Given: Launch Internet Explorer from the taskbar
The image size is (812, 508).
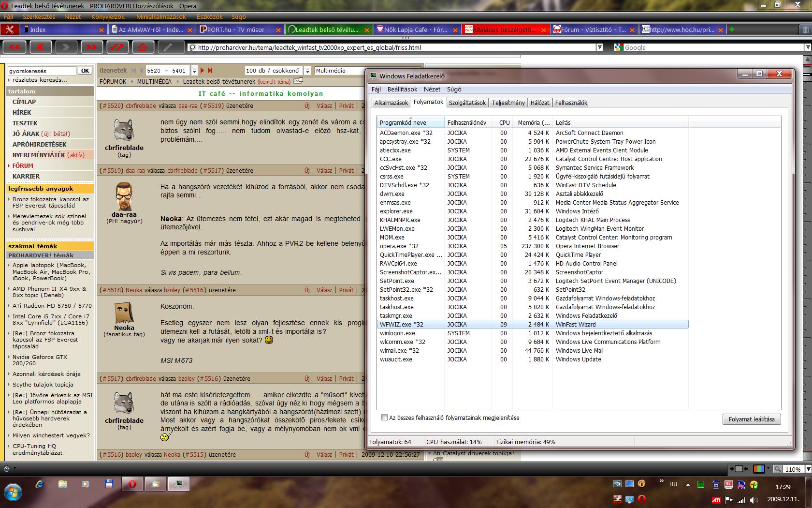Looking at the screenshot, I should point(40,484).
